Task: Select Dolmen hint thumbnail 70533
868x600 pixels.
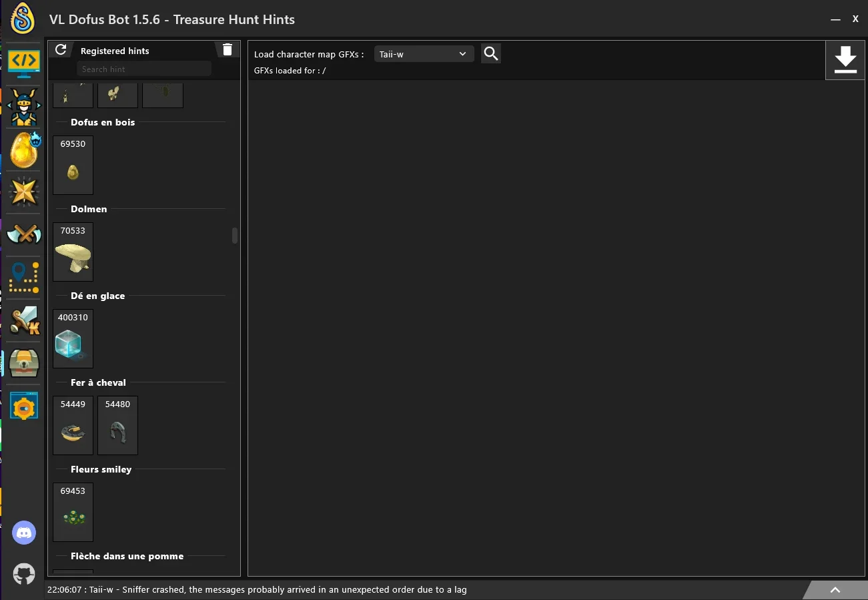Action: (73, 252)
